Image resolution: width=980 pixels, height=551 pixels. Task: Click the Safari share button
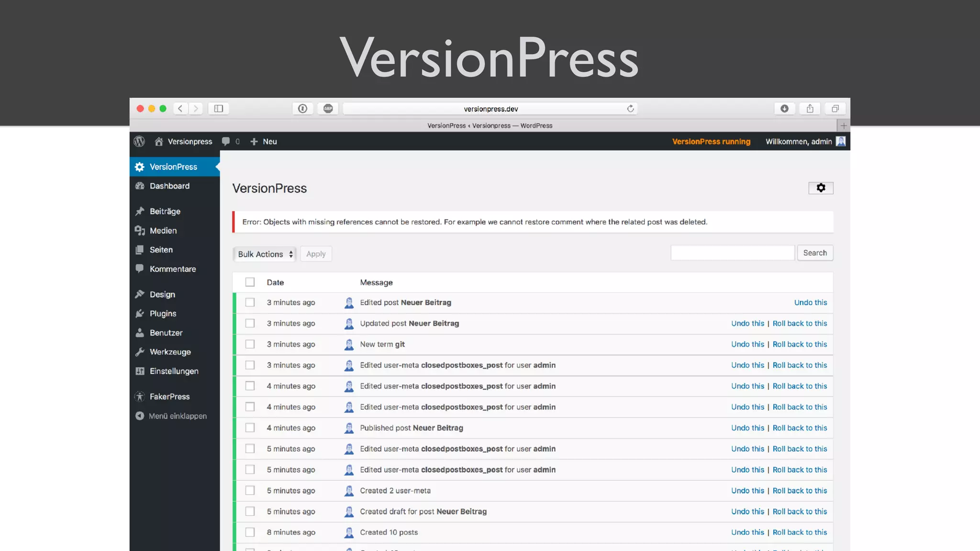[810, 109]
